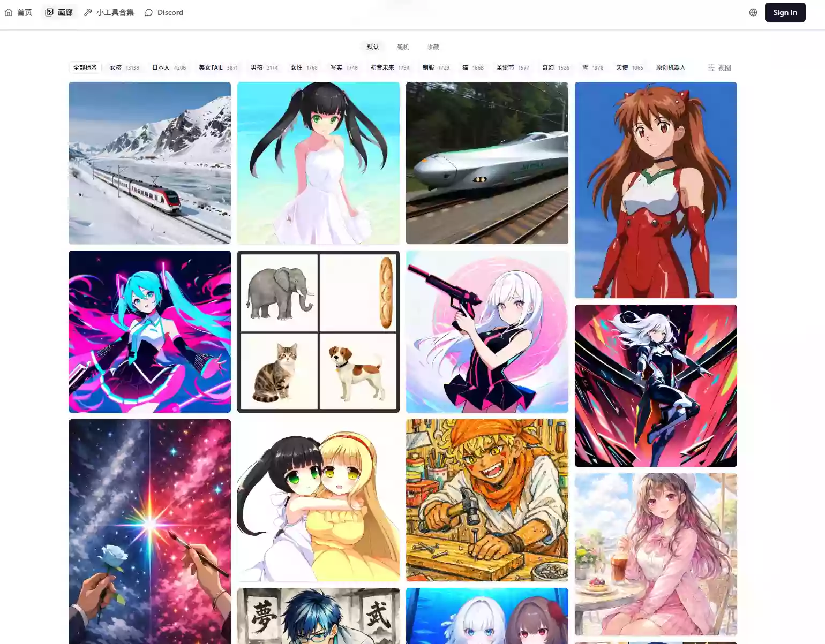This screenshot has height=644, width=825.
Task: Open the 小工具合集 tools collection
Action: pos(109,12)
